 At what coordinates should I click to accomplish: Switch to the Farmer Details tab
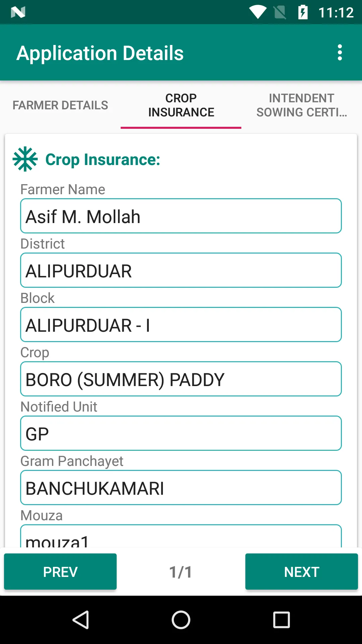[60, 105]
